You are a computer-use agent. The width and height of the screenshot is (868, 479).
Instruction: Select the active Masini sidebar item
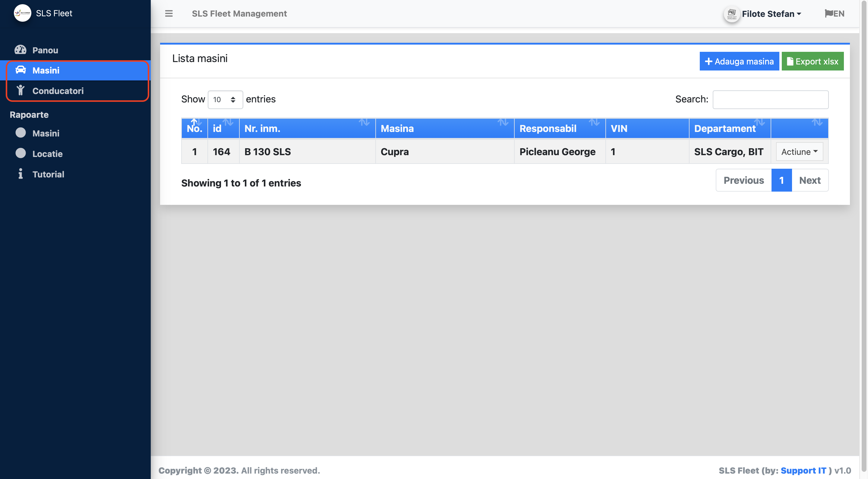tap(46, 70)
